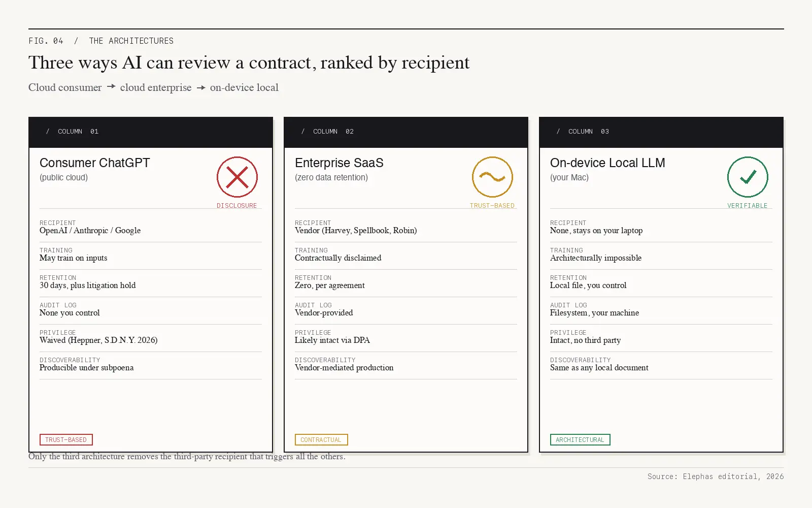Click "on-device local" in the subtitle
812x508 pixels.
pos(244,87)
